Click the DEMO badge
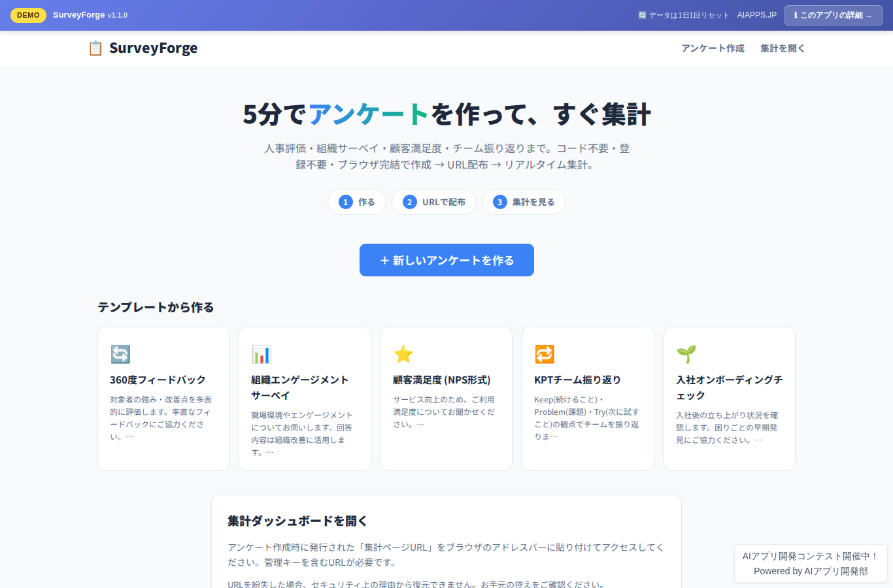The width and height of the screenshot is (893, 588). click(28, 15)
